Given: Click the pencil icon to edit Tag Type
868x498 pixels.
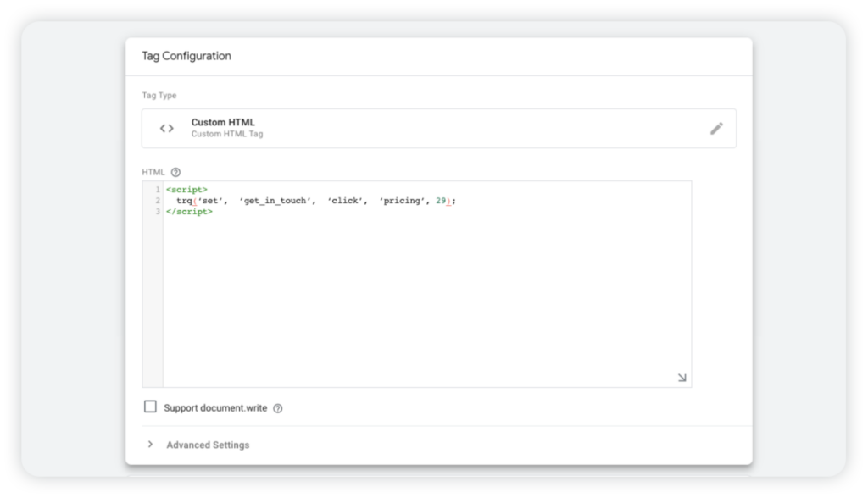Looking at the screenshot, I should click(716, 127).
